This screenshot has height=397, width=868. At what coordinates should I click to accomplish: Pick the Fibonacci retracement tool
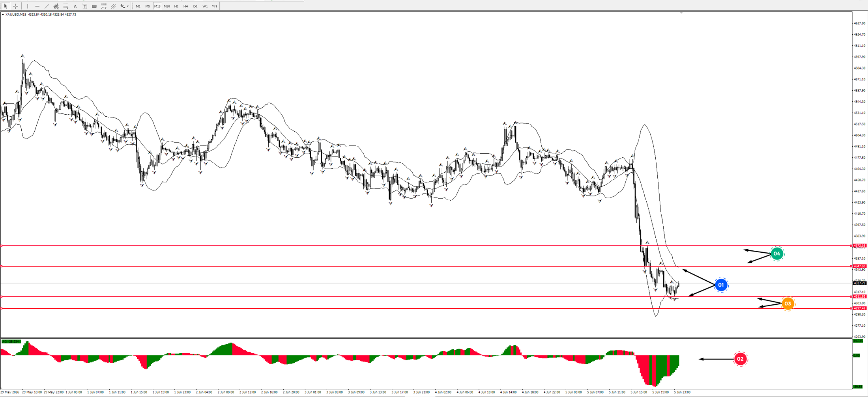(x=65, y=6)
